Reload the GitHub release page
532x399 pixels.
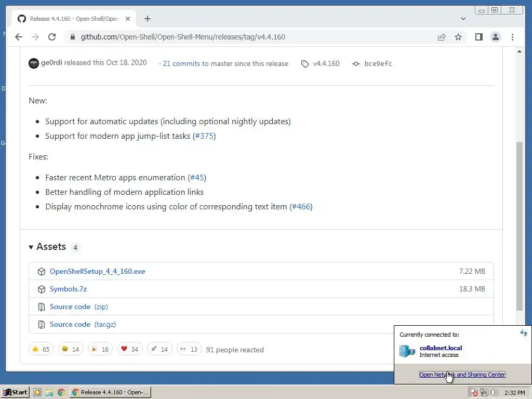point(52,37)
